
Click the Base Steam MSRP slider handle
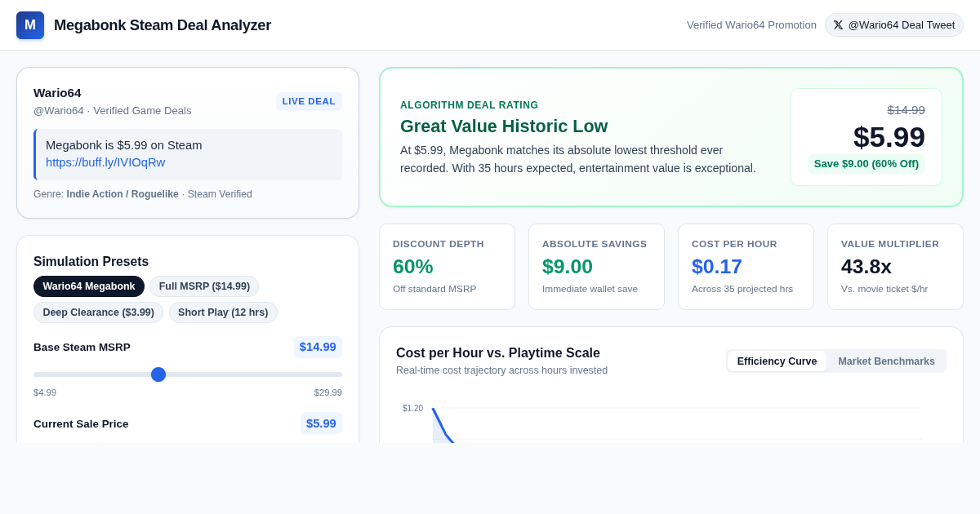pyautogui.click(x=158, y=374)
